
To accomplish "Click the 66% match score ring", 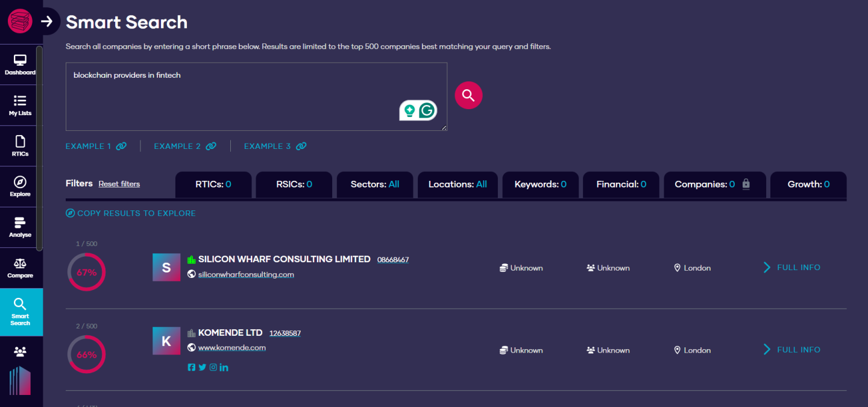I will click(x=86, y=355).
